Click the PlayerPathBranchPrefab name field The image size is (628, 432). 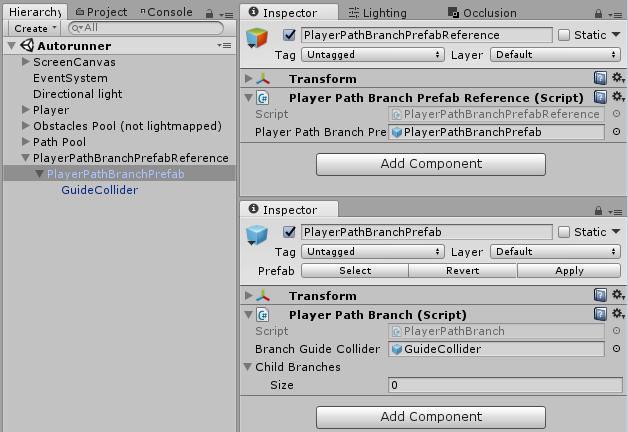[427, 232]
